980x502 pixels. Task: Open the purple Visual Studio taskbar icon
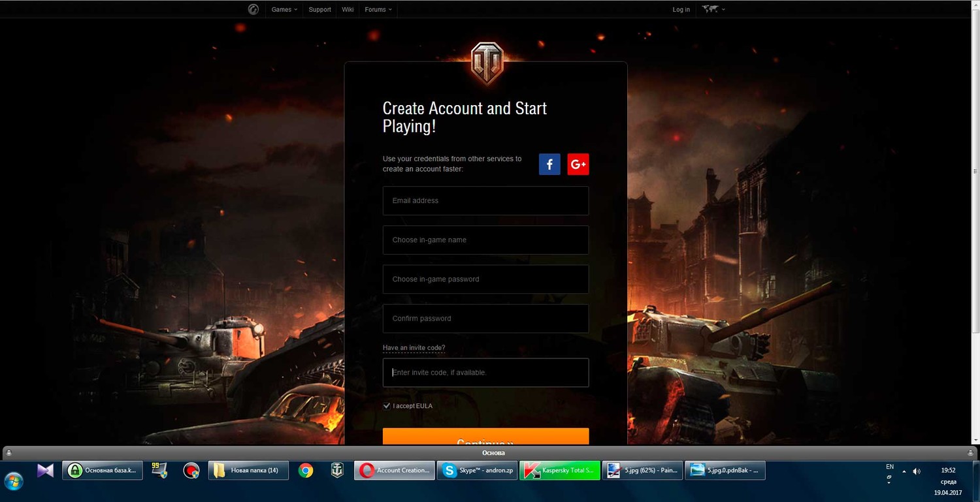click(x=45, y=471)
